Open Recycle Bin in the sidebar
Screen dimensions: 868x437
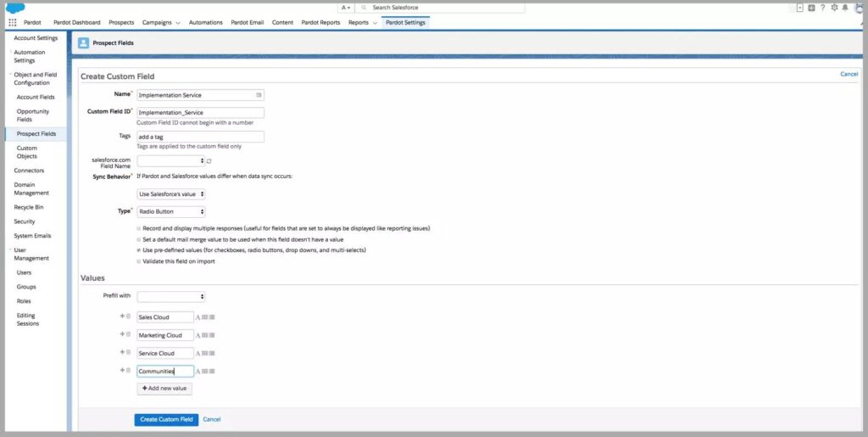tap(28, 207)
